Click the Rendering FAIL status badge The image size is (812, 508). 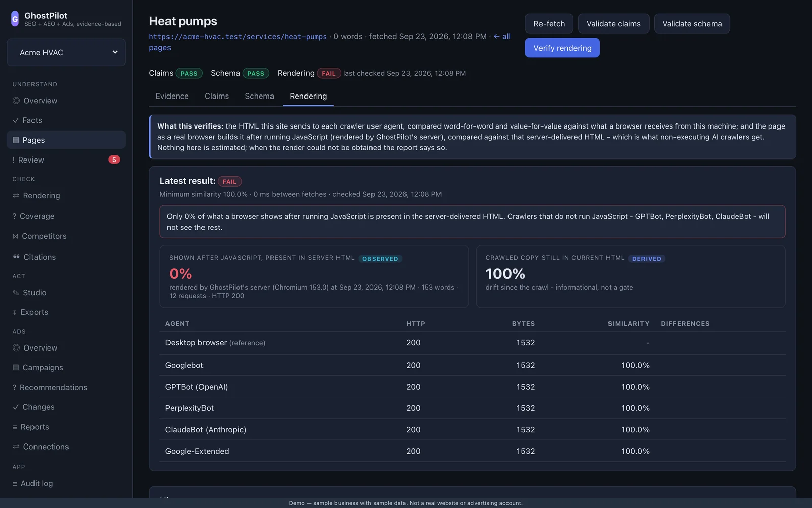[329, 73]
